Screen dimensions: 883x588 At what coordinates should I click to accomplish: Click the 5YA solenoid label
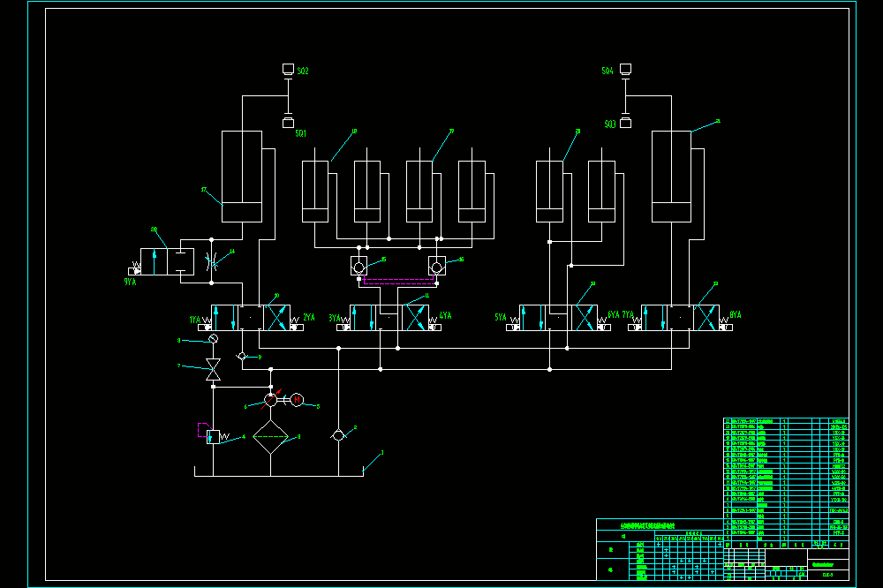tap(501, 318)
